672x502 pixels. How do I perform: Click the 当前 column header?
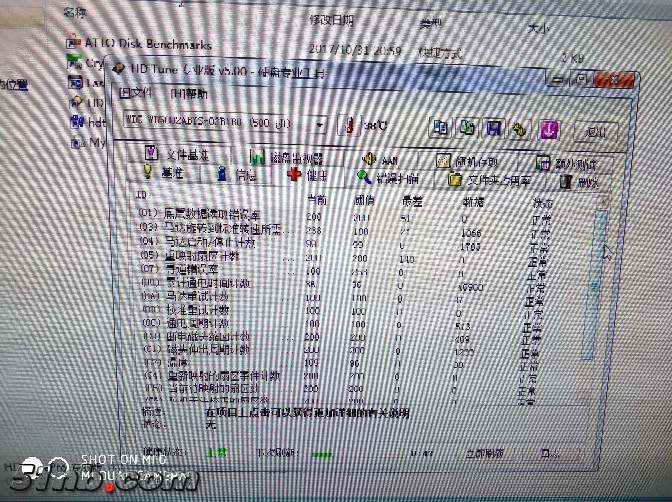click(x=318, y=200)
